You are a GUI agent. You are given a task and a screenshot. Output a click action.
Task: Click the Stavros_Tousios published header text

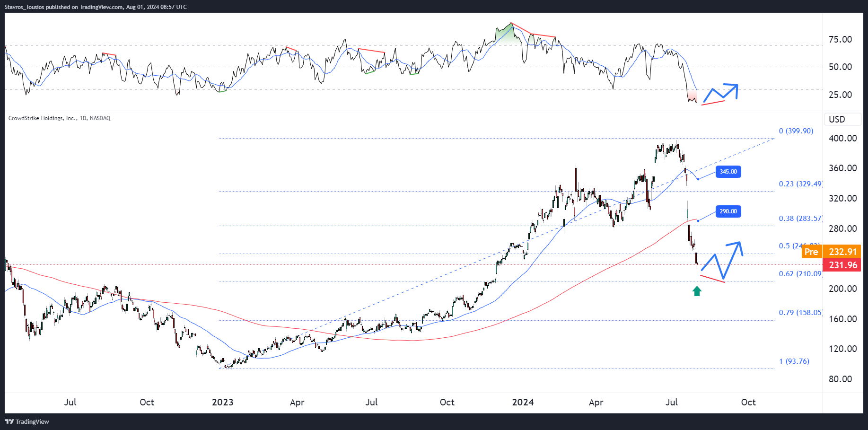pyautogui.click(x=96, y=7)
